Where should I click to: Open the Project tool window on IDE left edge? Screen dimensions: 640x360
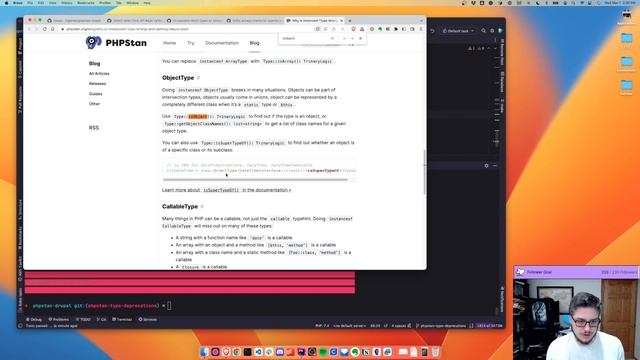point(20,46)
